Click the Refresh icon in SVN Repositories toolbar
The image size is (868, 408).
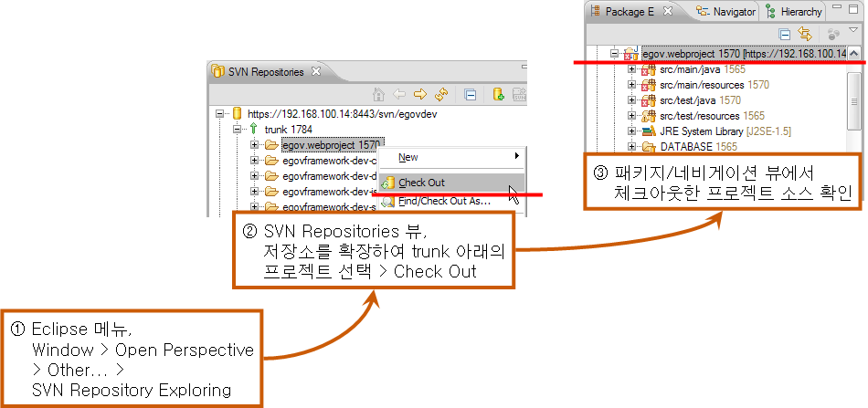[x=442, y=94]
